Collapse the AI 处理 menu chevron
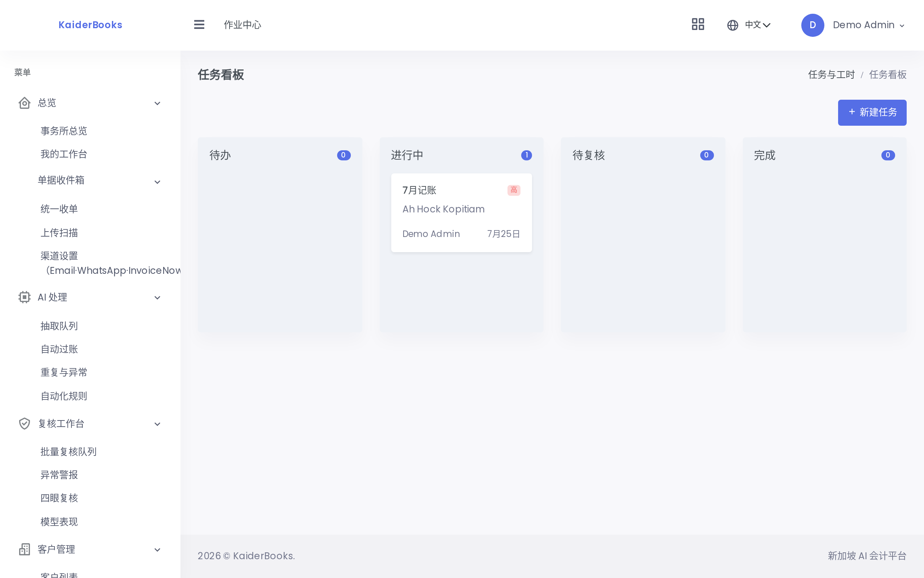 pos(157,297)
